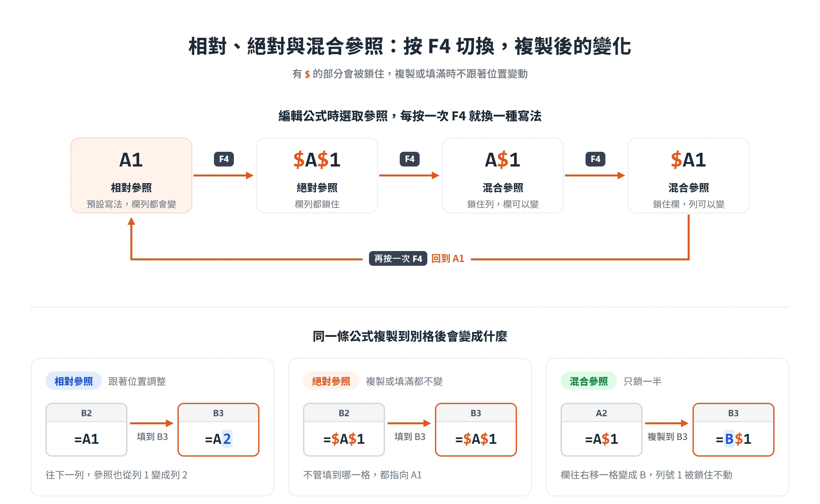820x504 pixels.
Task: Click the caption 不管填到哪一格,都指向 A1
Action: 363,475
